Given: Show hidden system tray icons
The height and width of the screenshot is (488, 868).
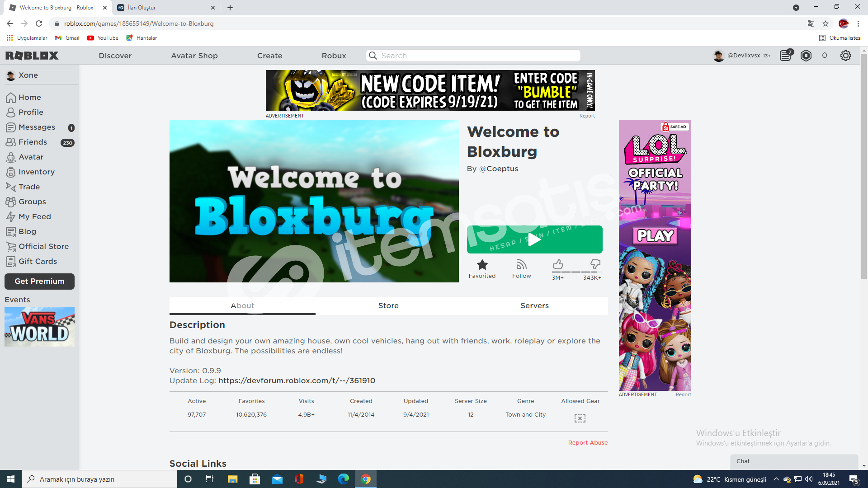Looking at the screenshot, I should pyautogui.click(x=776, y=479).
